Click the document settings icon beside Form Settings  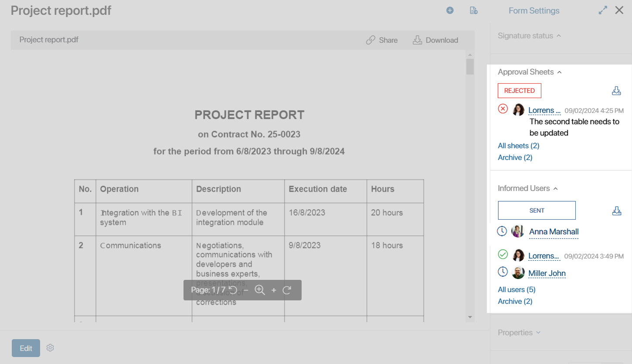coord(474,10)
